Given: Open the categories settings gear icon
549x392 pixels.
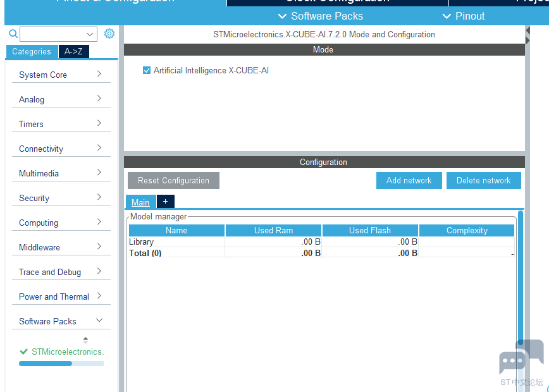Looking at the screenshot, I should [109, 34].
